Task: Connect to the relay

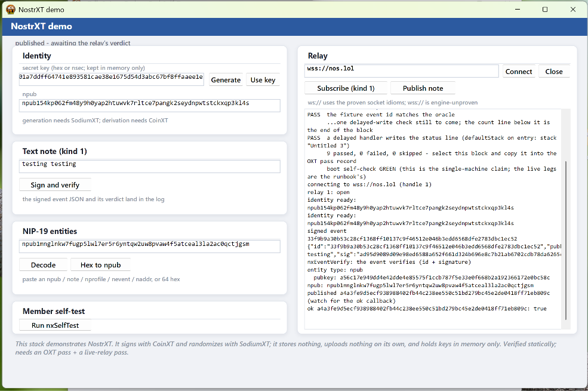Action: pos(519,71)
